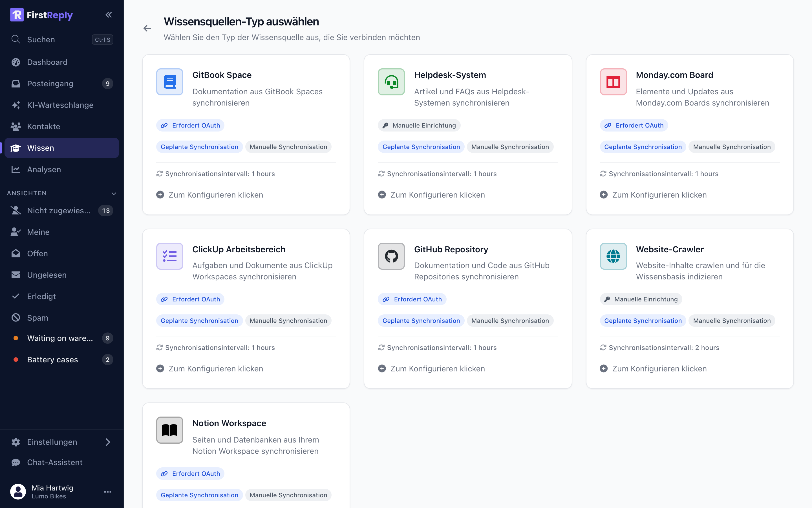Image resolution: width=812 pixels, height=508 pixels.
Task: Click the FirstReply logo icon
Action: click(17, 15)
